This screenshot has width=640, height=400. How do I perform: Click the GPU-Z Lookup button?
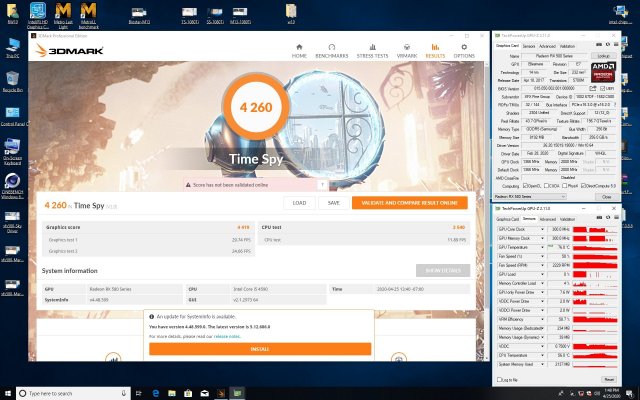pyautogui.click(x=604, y=55)
